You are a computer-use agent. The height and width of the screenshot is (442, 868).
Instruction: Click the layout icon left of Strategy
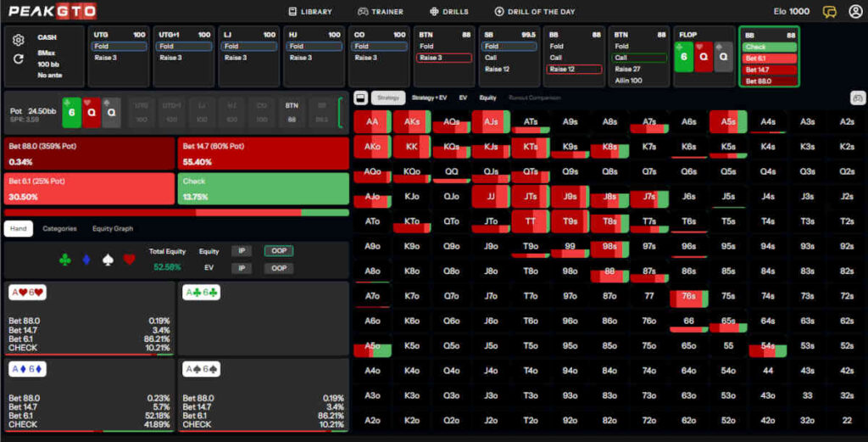pos(359,98)
